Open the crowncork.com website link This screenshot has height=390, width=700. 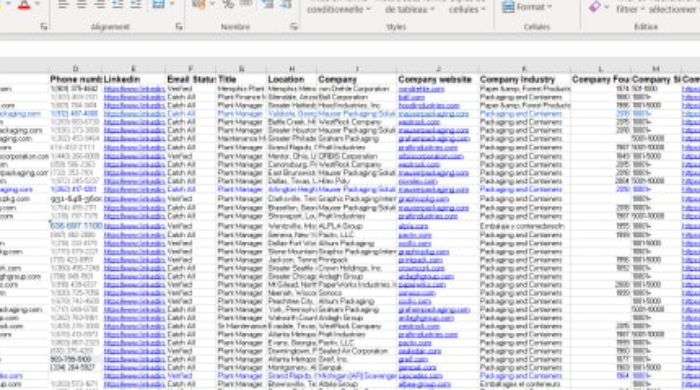tap(421, 269)
